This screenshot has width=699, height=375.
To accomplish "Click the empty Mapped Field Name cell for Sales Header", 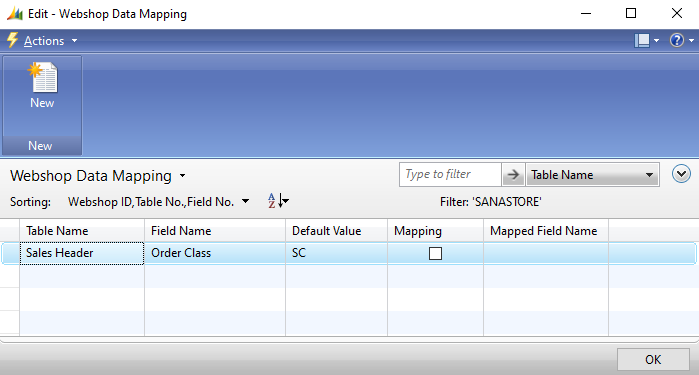I will [x=546, y=253].
